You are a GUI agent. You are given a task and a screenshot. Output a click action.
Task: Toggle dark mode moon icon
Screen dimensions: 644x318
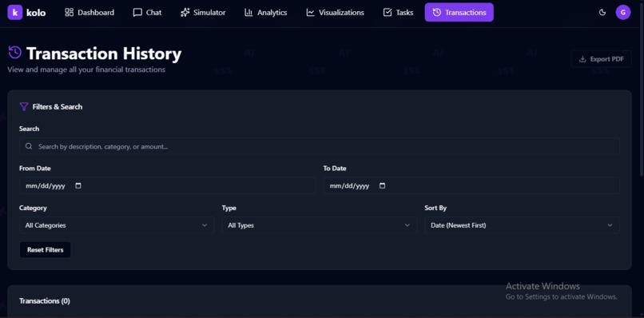[x=602, y=12]
